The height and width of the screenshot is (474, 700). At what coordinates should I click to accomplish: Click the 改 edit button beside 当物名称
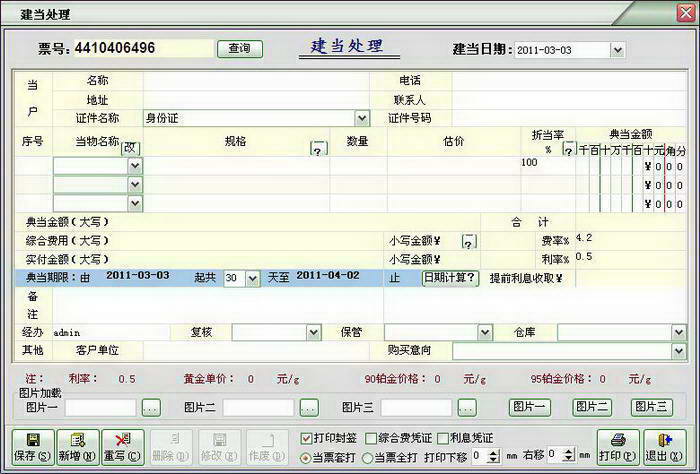[x=130, y=148]
